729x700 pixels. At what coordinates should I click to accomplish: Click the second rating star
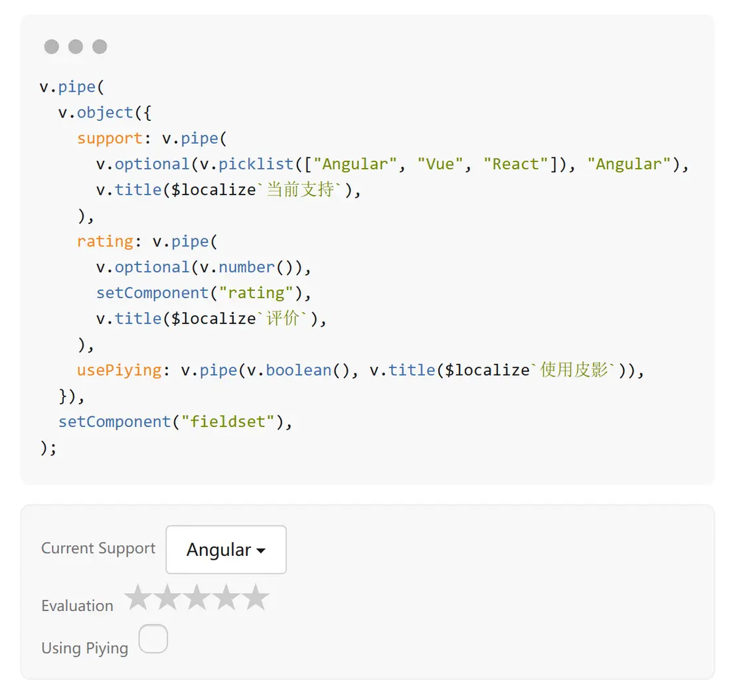[167, 598]
